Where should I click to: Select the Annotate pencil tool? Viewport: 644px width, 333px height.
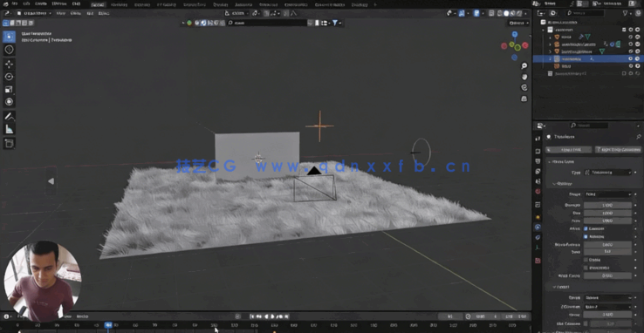tap(9, 117)
